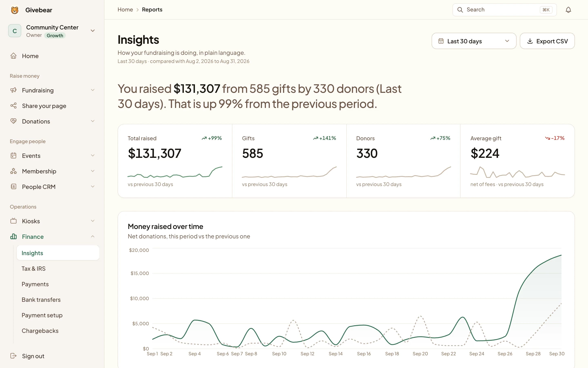This screenshot has width=588, height=368.
Task: Click the Growth plan badge
Action: pos(55,36)
